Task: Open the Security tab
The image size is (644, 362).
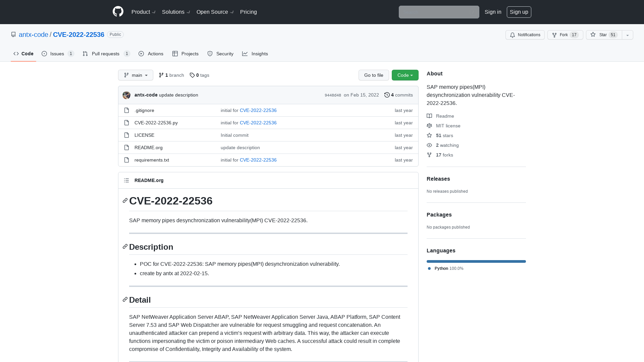Action: (x=220, y=54)
